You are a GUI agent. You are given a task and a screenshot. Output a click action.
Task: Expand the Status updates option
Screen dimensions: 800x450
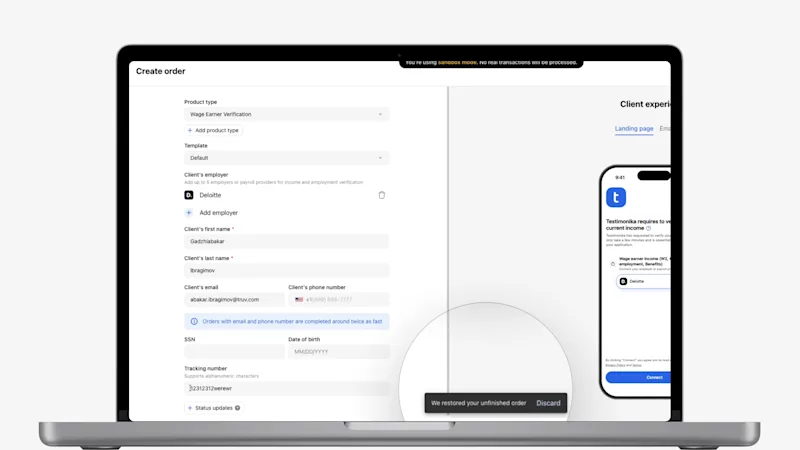coord(213,408)
